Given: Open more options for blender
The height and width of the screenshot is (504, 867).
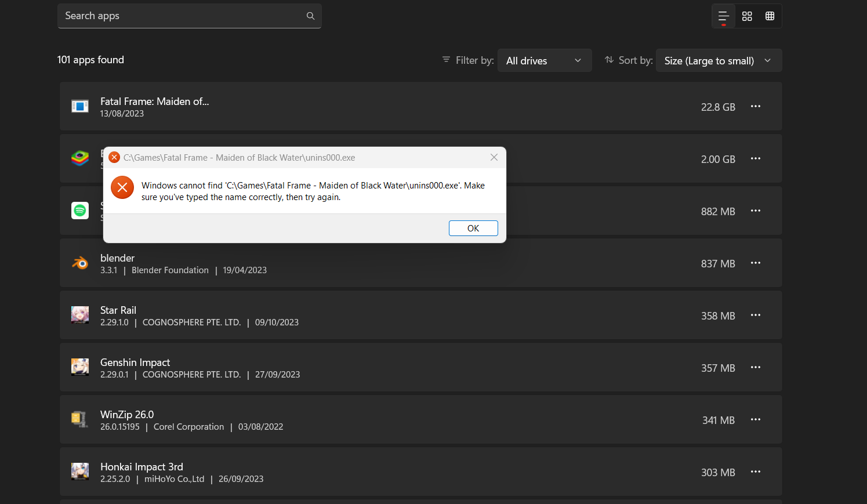Looking at the screenshot, I should tap(756, 263).
